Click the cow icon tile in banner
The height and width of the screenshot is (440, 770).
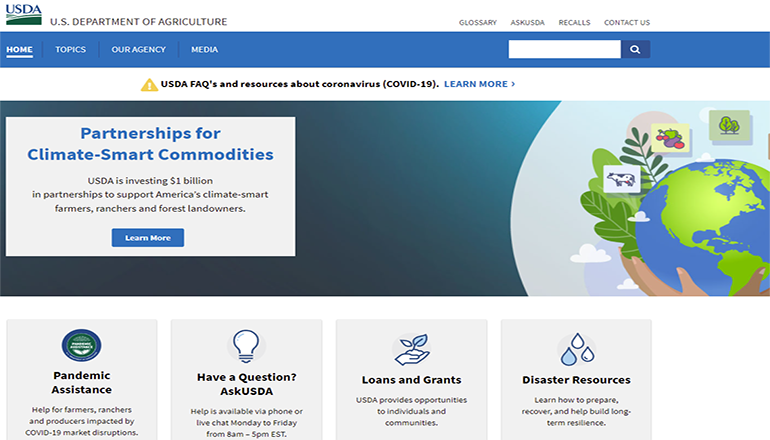point(621,179)
